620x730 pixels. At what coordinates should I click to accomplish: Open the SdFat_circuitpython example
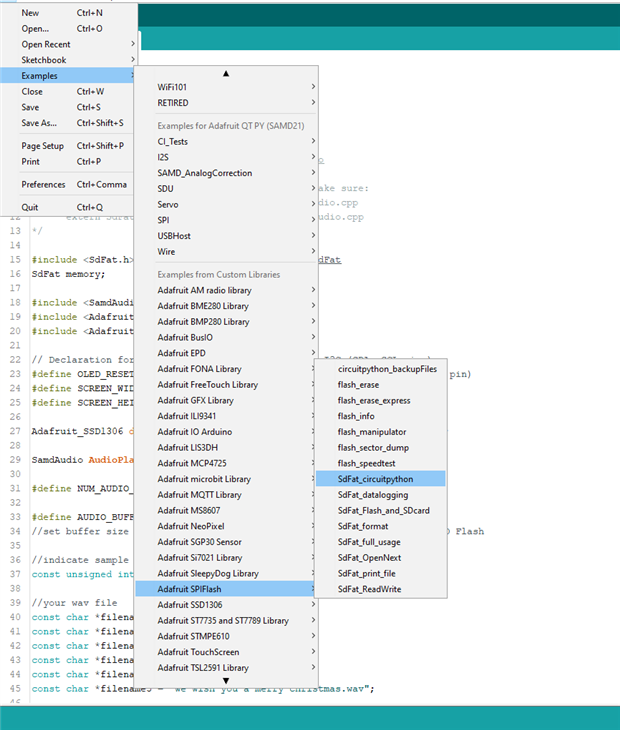[x=378, y=479]
